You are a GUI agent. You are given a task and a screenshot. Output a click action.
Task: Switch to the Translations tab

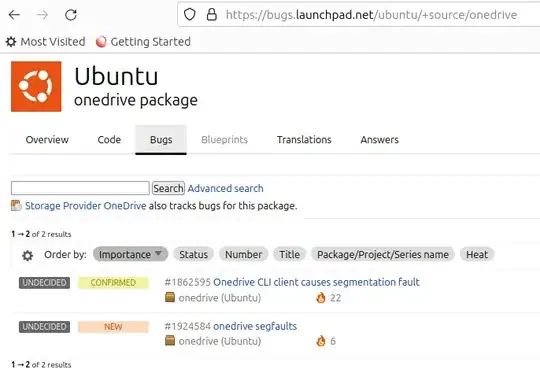pos(304,139)
